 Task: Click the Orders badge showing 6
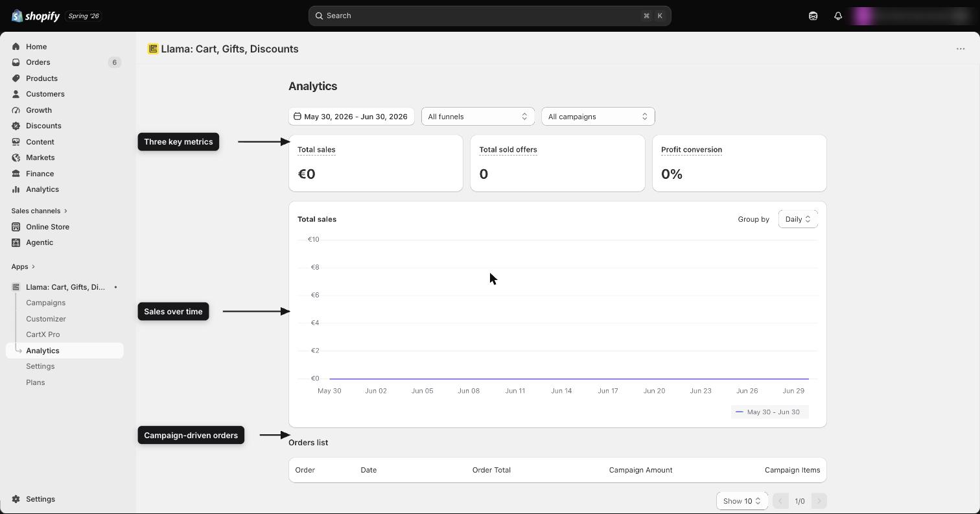pos(115,62)
